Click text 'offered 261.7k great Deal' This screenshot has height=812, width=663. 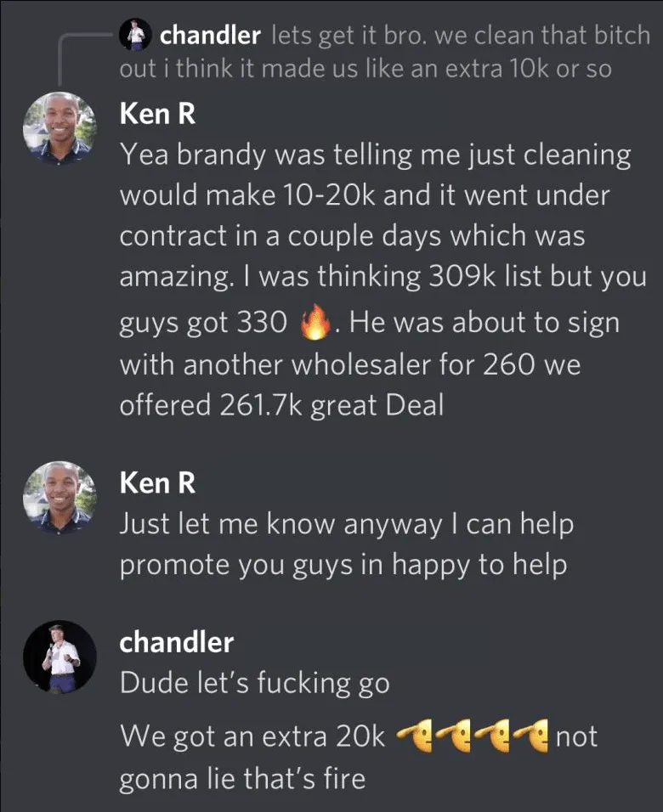[x=281, y=404]
